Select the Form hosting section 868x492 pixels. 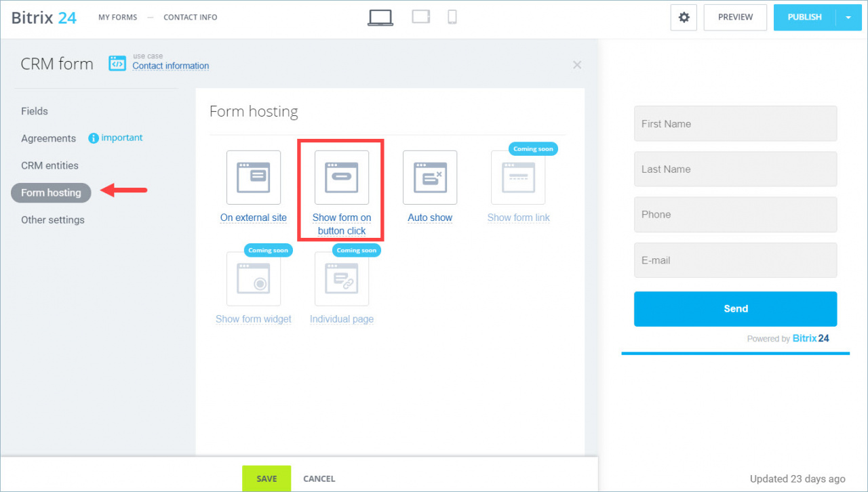(x=51, y=192)
